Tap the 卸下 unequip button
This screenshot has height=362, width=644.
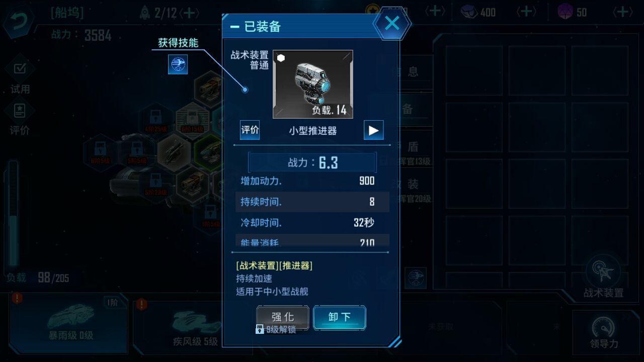click(340, 317)
